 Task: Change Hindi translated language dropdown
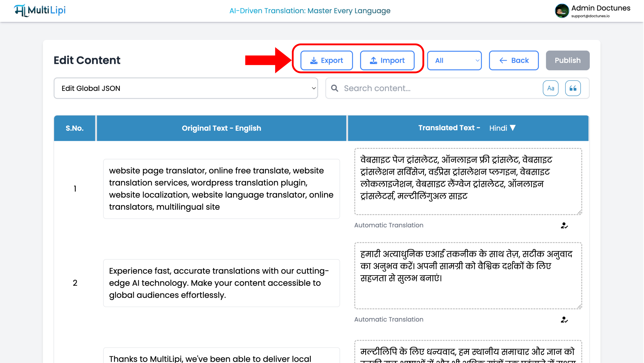(x=502, y=128)
